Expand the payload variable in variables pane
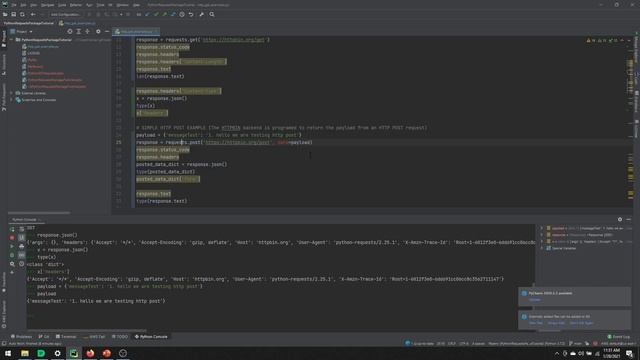The width and height of the screenshot is (640, 360). tap(542, 228)
